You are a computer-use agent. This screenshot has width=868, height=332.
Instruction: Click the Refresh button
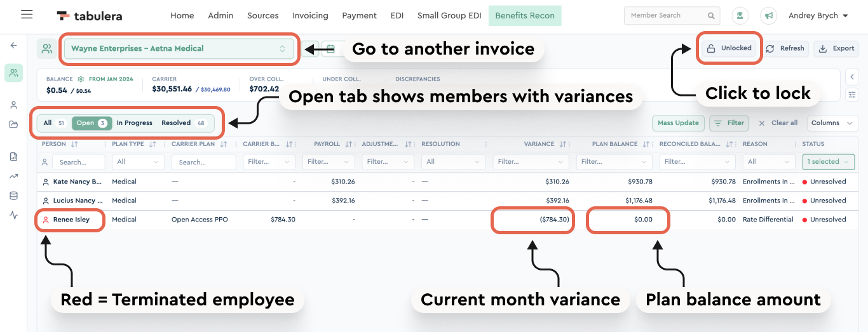click(785, 48)
